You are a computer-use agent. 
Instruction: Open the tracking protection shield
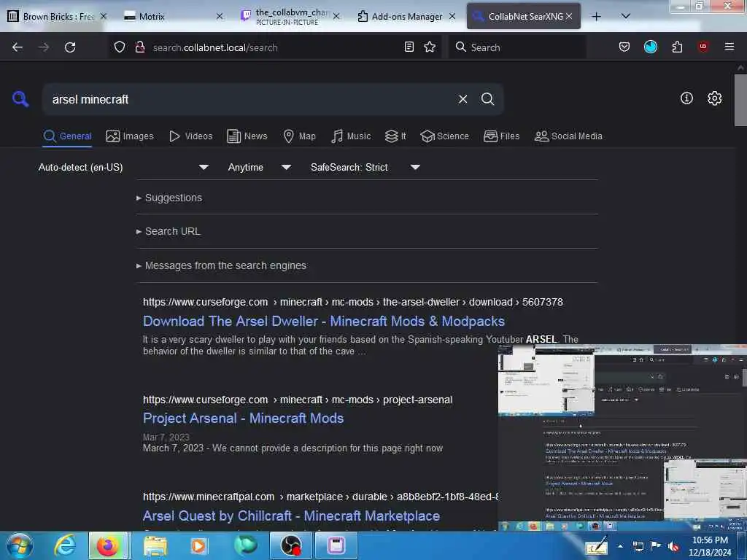[120, 47]
